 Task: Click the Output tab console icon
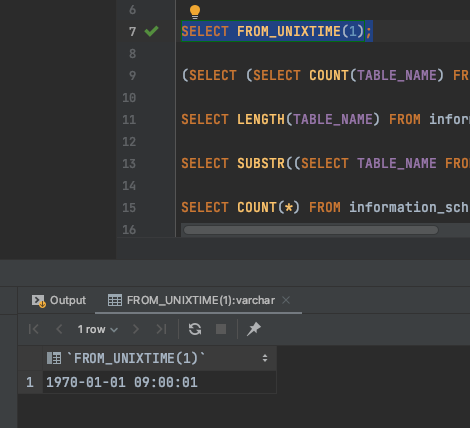(39, 301)
